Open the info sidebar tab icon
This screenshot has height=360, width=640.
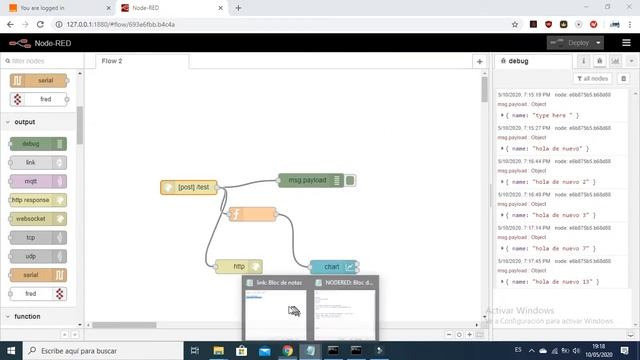coord(584,61)
